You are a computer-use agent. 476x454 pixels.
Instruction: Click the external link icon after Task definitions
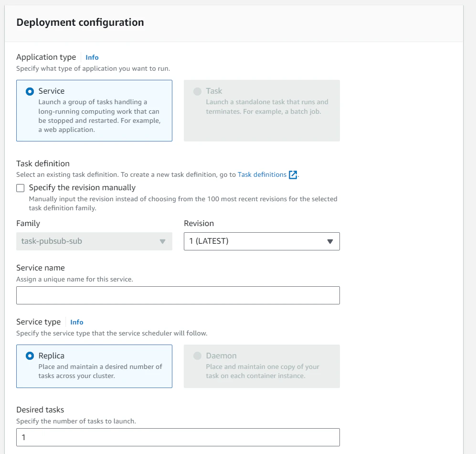(x=293, y=175)
